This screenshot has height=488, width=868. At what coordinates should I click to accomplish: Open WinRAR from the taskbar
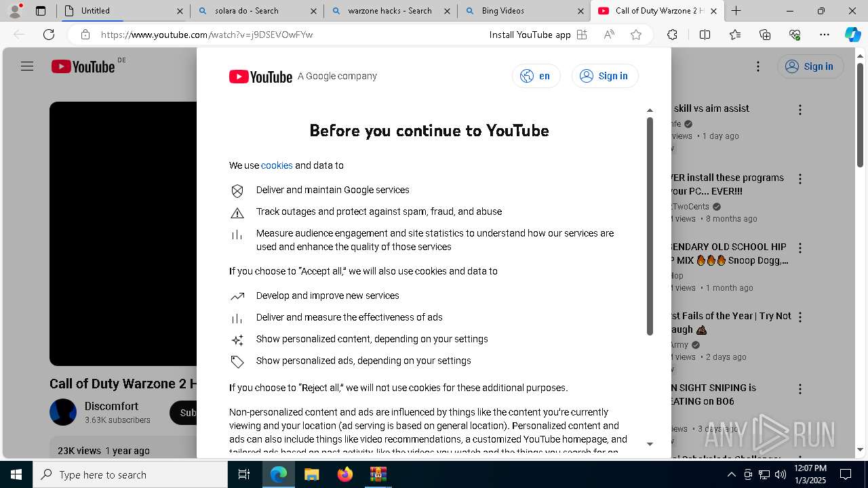pos(378,474)
